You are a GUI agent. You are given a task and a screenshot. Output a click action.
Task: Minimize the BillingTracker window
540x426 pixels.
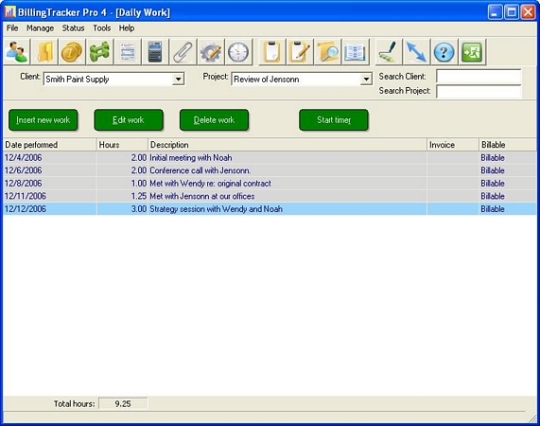tap(495, 12)
